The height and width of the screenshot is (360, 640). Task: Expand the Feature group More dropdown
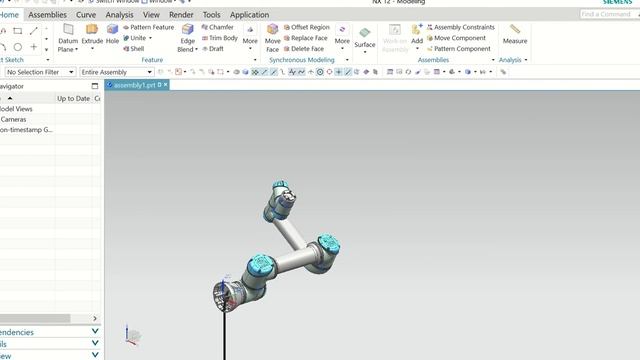coord(250,38)
